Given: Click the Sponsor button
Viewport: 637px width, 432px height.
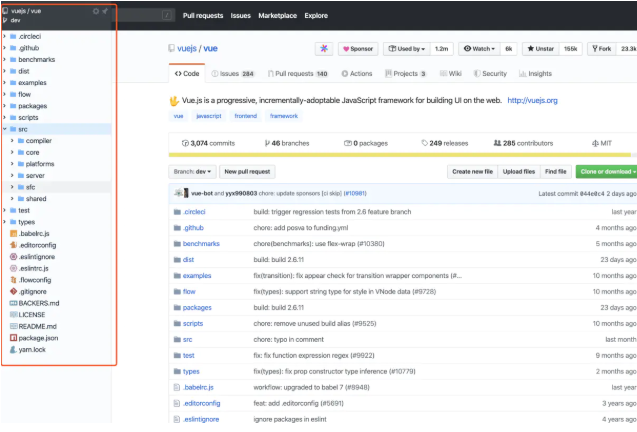Looking at the screenshot, I should (x=358, y=49).
